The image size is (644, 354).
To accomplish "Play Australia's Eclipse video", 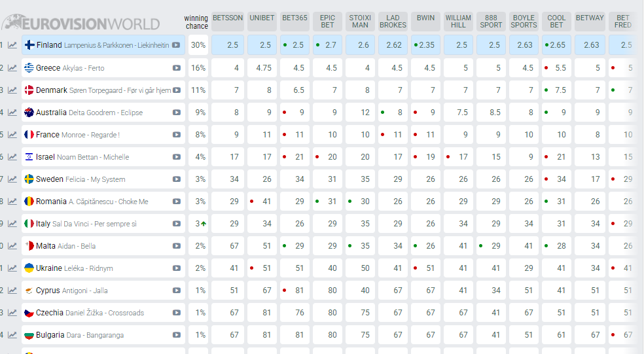I will coord(177,112).
